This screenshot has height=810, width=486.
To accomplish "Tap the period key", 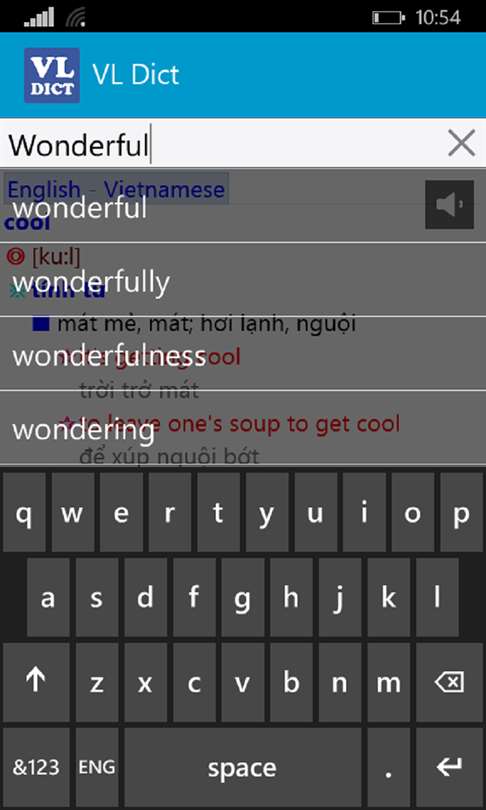I will click(x=388, y=768).
